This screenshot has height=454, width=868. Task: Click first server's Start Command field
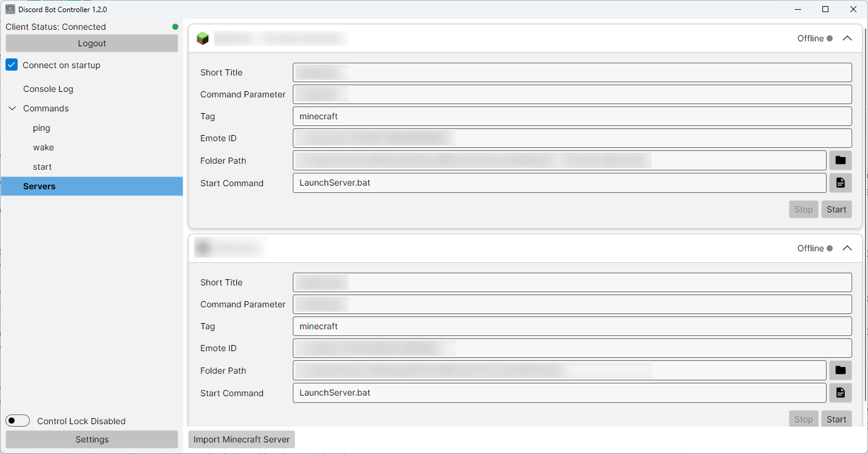coord(559,183)
